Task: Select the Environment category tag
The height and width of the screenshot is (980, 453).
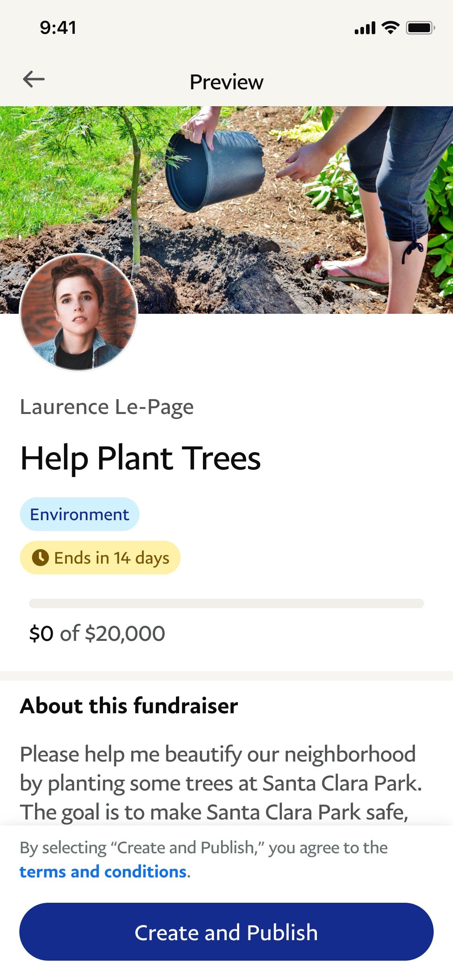Action: (x=79, y=514)
